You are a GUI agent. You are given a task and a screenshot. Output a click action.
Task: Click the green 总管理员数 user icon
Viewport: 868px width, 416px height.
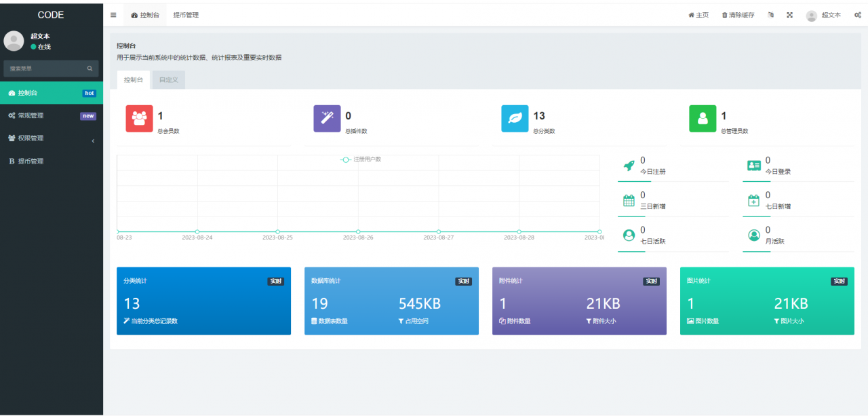click(703, 118)
